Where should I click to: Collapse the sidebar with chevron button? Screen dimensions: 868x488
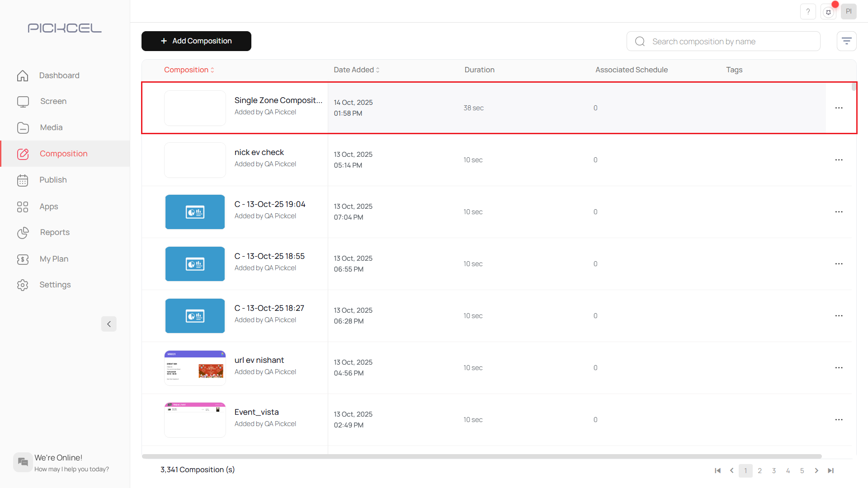108,324
